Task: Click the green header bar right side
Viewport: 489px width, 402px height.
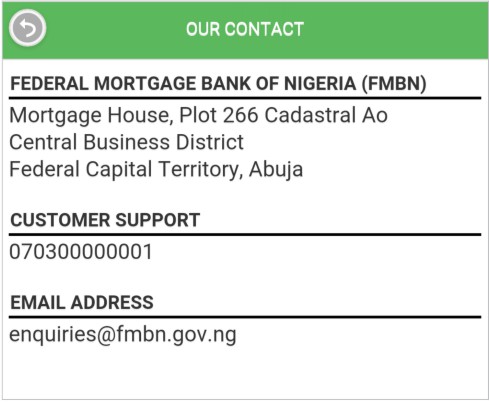Action: click(400, 30)
